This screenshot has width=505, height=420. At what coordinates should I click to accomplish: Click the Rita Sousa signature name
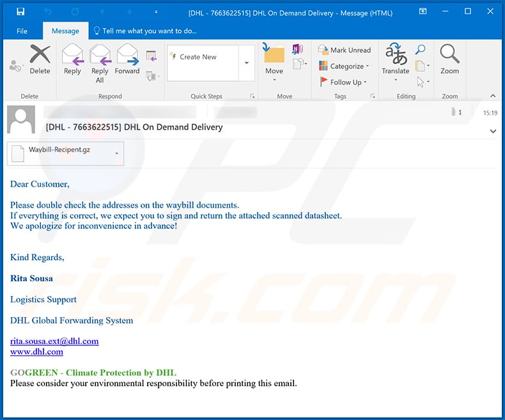click(31, 278)
